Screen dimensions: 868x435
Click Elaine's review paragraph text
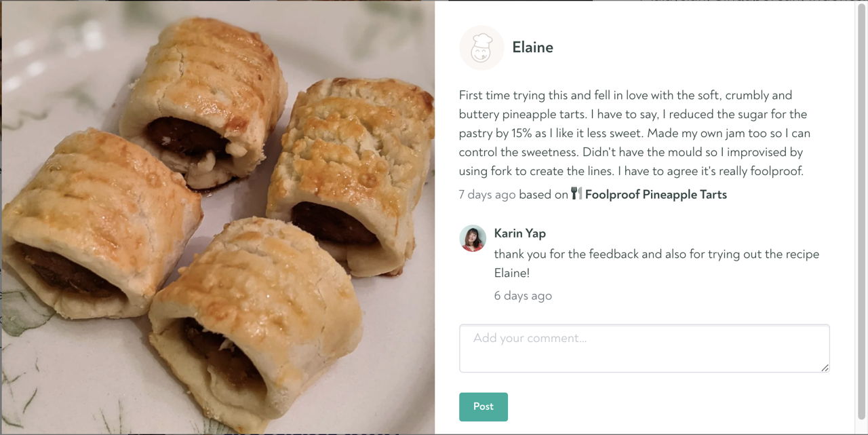tap(634, 133)
